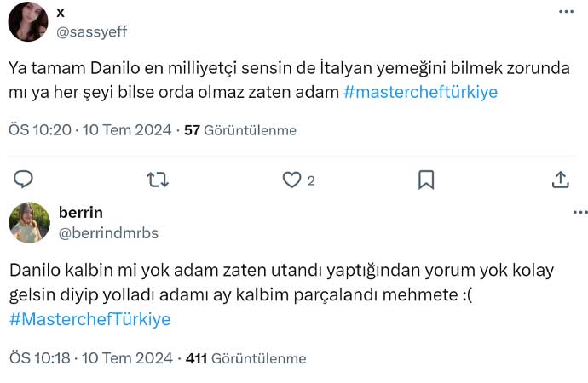Bookmark the tweet by @sassyeff
Screen dimensions: 588x383
click(x=427, y=179)
